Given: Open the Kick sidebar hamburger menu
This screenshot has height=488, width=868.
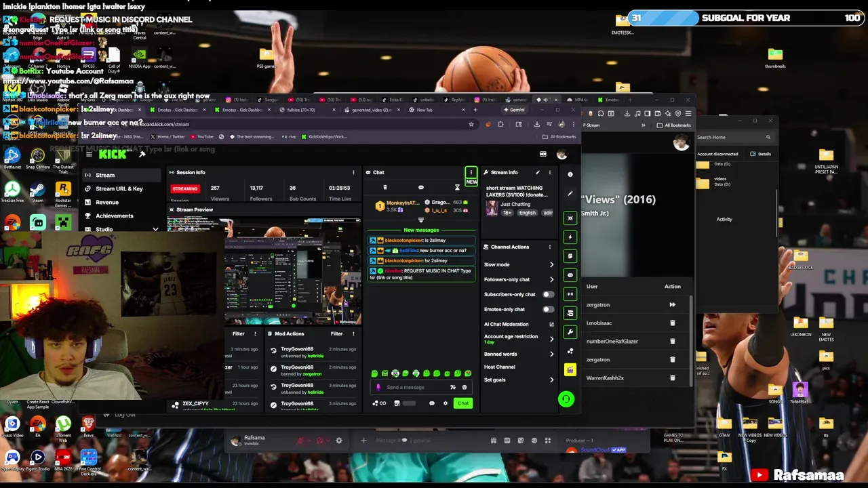Looking at the screenshot, I should (89, 155).
